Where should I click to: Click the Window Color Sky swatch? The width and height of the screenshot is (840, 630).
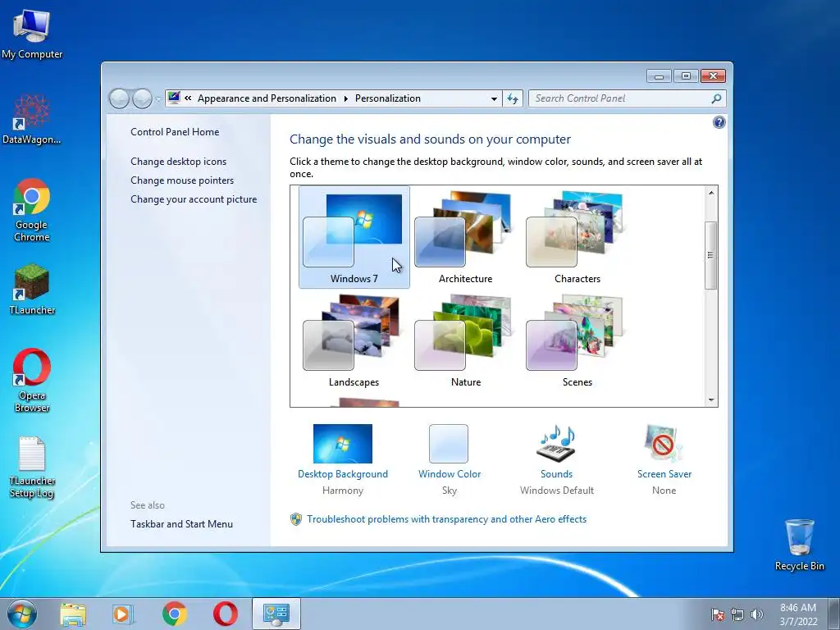[x=449, y=444]
